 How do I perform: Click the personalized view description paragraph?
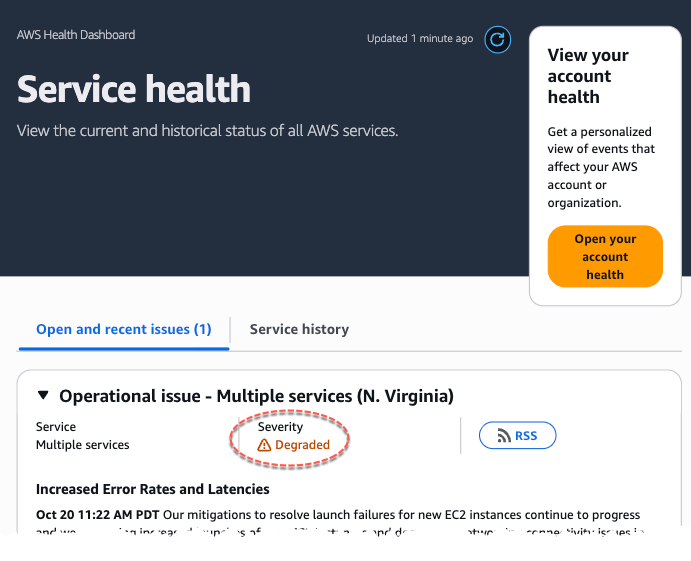point(599,167)
